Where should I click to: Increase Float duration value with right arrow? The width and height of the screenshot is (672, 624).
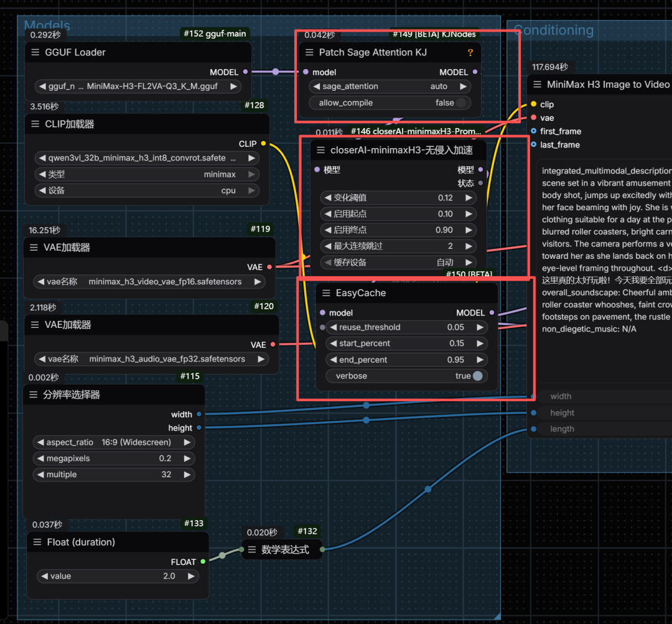(191, 576)
